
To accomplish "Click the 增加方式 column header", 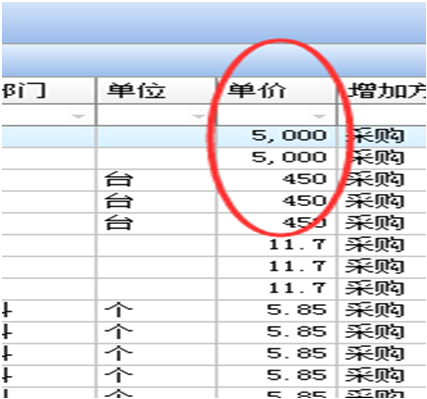I will pos(383,91).
